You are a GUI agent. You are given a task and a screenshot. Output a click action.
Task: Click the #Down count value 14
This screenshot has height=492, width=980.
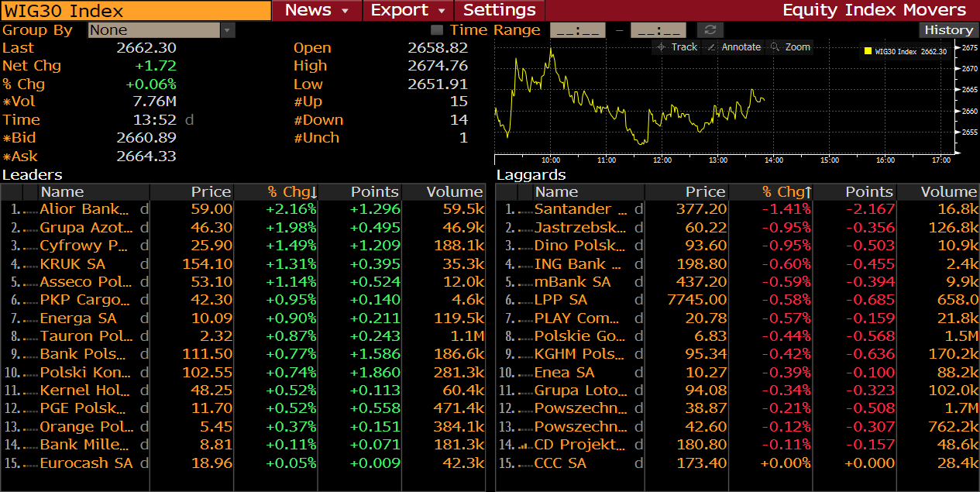[x=459, y=120]
